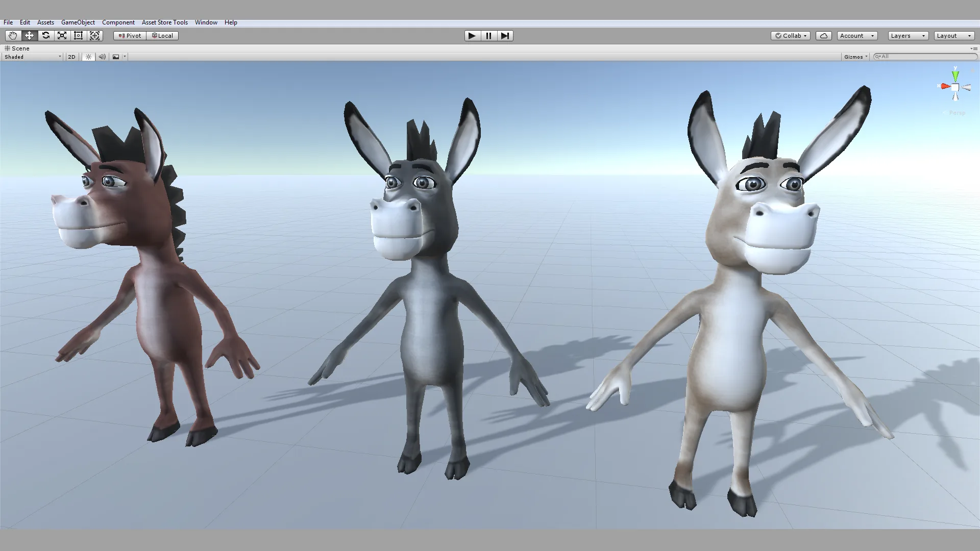Select the Move tool

(x=29, y=36)
